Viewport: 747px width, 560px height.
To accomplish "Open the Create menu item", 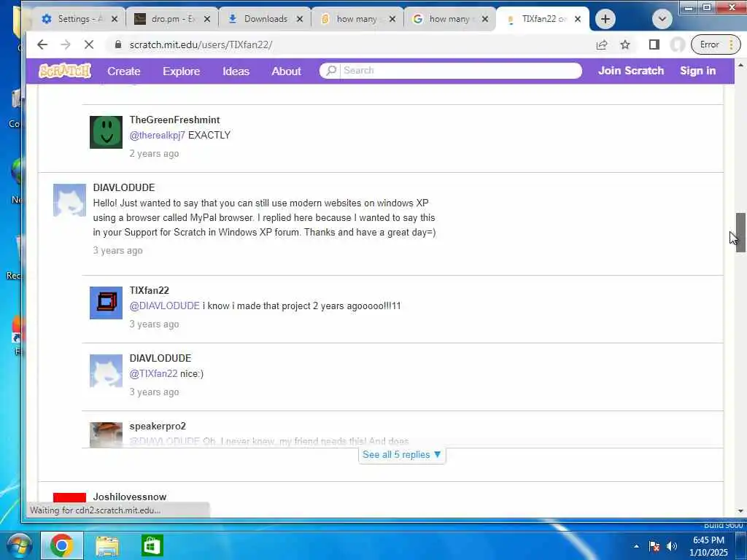I will coord(124,71).
